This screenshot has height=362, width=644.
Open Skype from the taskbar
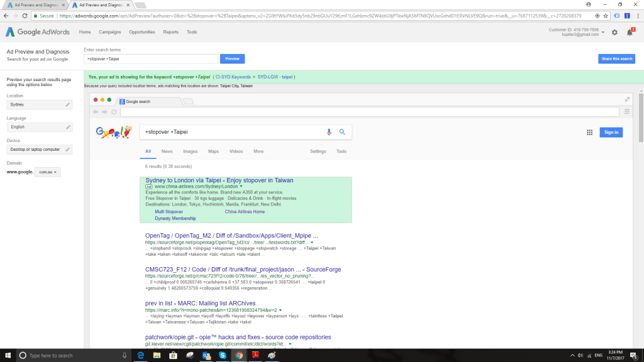[223, 356]
